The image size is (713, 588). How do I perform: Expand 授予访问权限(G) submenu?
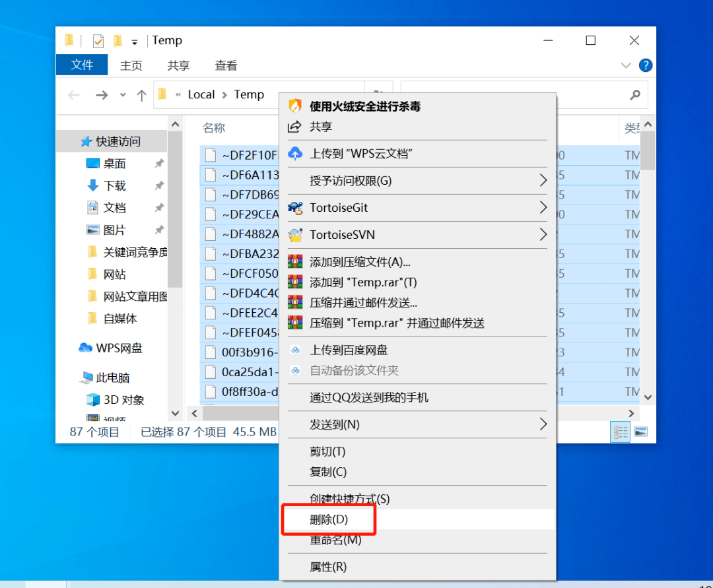click(543, 180)
